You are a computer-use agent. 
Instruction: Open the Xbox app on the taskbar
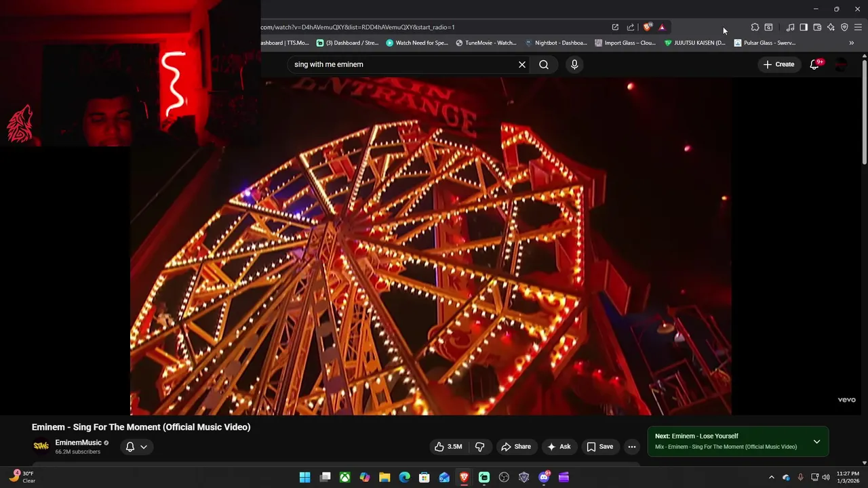tap(345, 477)
